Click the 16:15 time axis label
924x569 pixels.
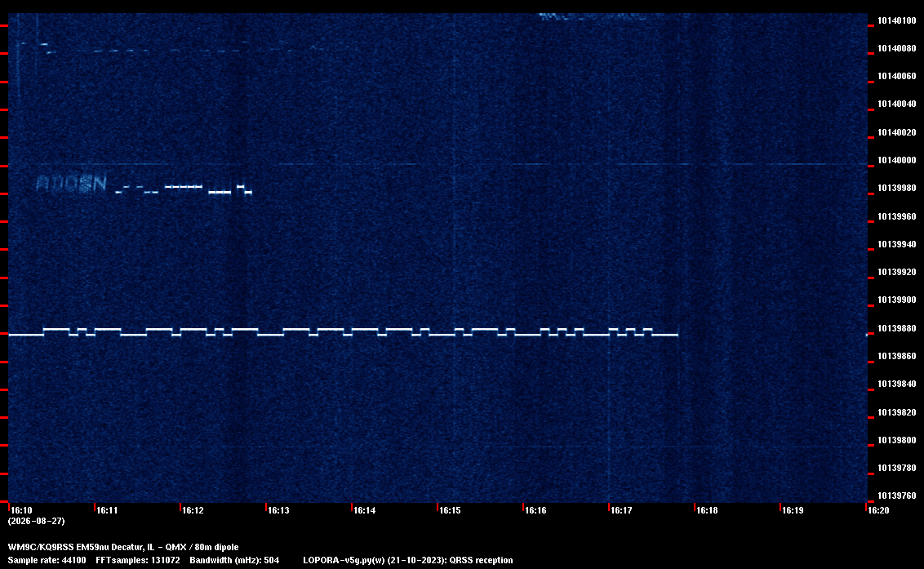pos(450,510)
